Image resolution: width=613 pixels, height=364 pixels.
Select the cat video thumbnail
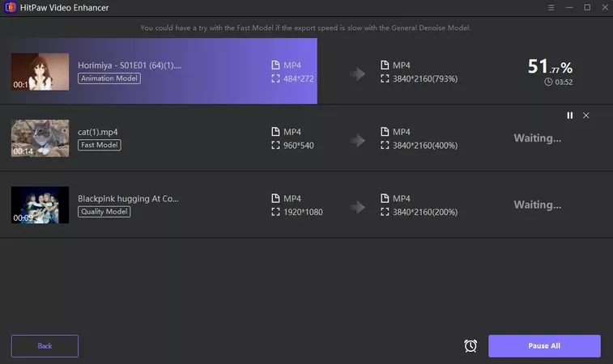tap(40, 138)
